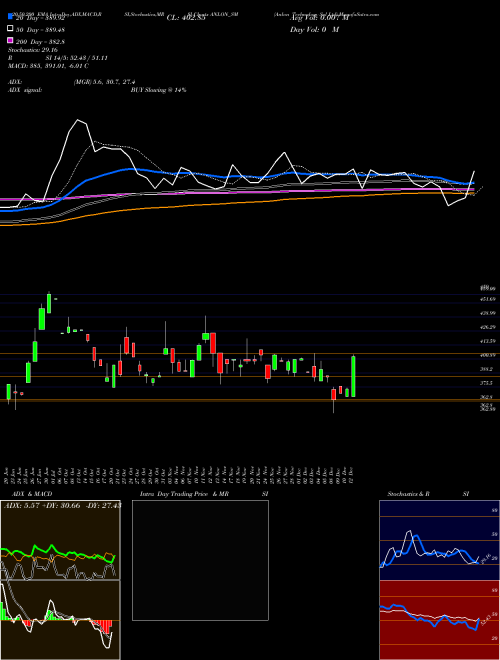Select the 'ADX signal:' label
500x660 pixels.
coord(24,90)
